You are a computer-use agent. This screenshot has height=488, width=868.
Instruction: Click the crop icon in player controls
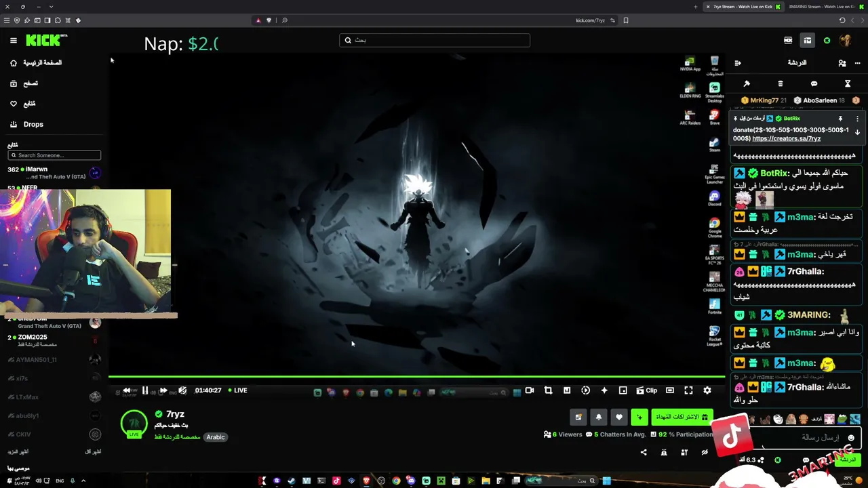click(x=548, y=390)
